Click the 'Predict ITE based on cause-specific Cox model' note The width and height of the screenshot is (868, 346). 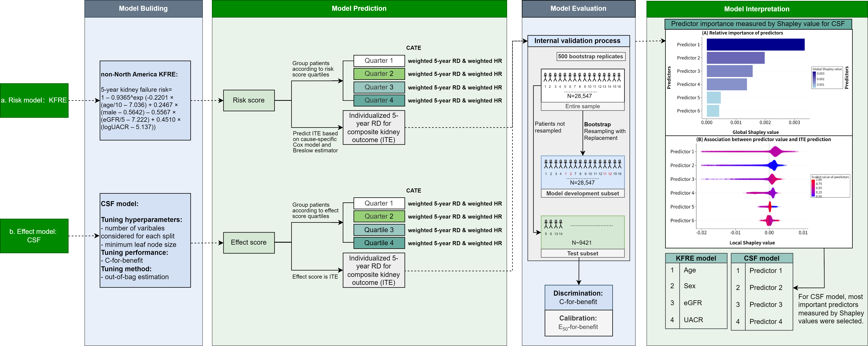click(x=315, y=142)
